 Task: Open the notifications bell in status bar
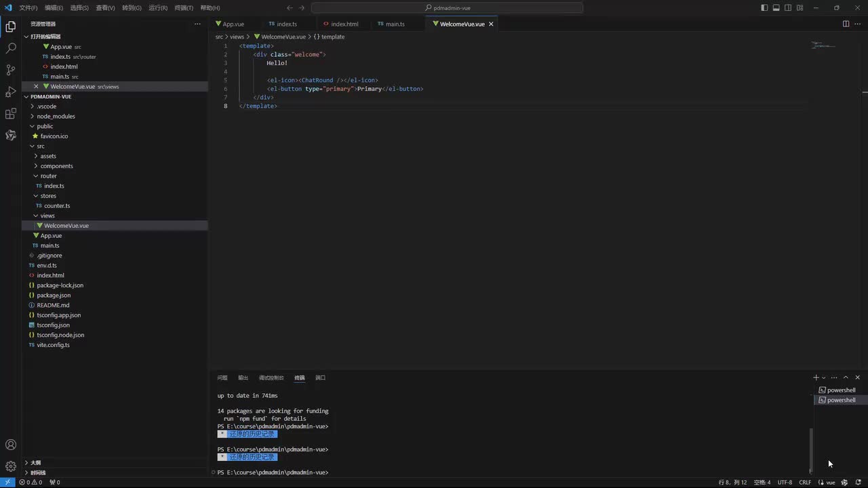[858, 483]
